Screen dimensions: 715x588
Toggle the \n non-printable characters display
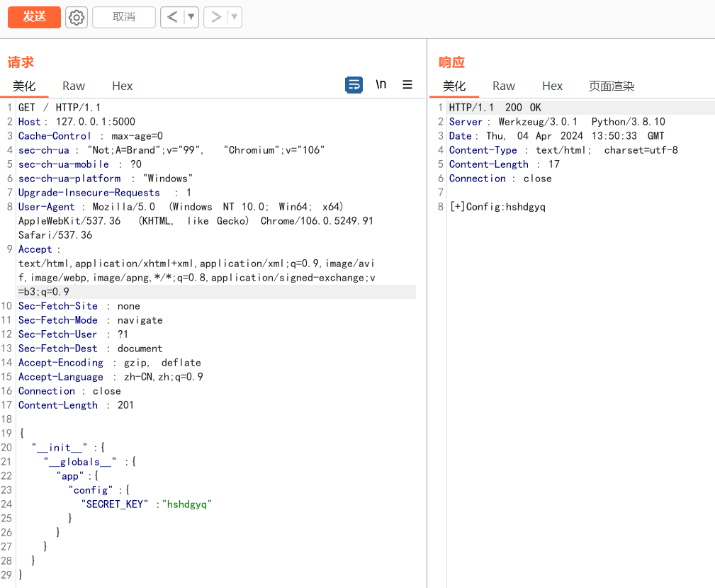tap(381, 85)
